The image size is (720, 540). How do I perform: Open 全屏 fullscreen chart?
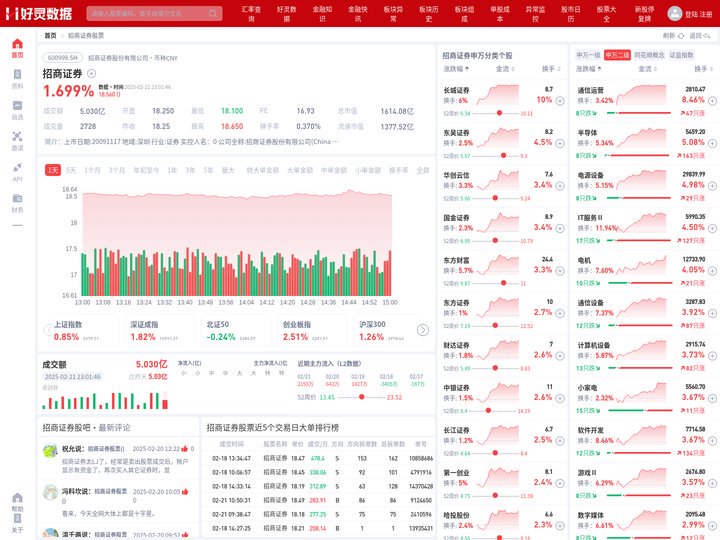tap(422, 170)
